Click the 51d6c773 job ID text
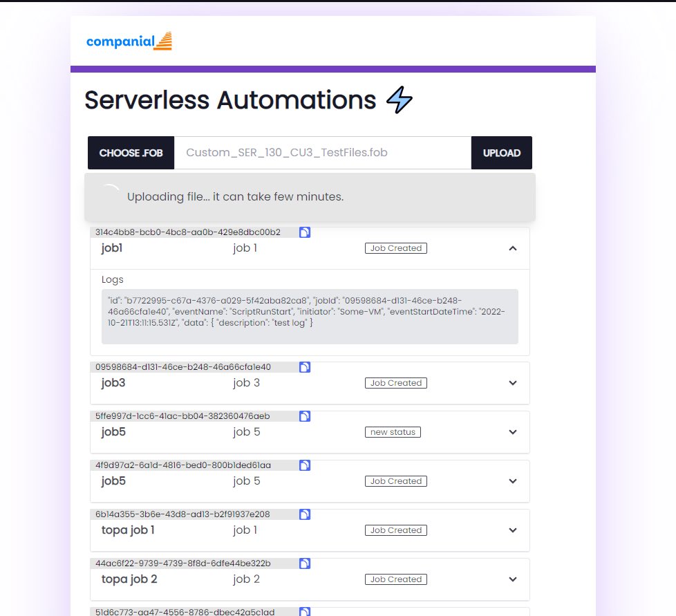676x616 pixels. [x=185, y=612]
